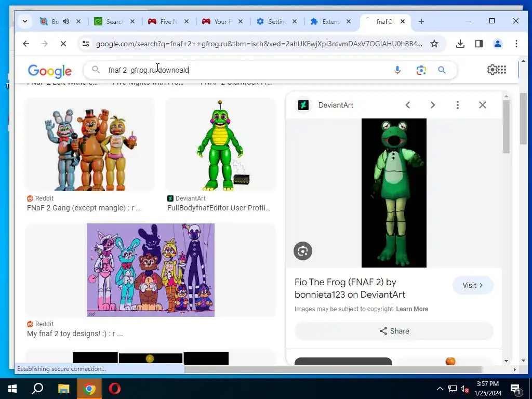Click preview panel vertical scrollbar
This screenshot has width=532, height=399.
point(506,127)
